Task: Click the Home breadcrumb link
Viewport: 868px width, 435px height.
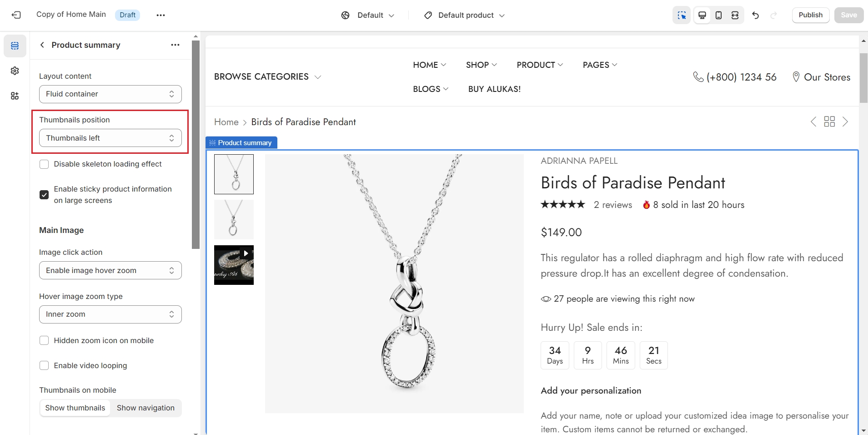Action: tap(226, 122)
